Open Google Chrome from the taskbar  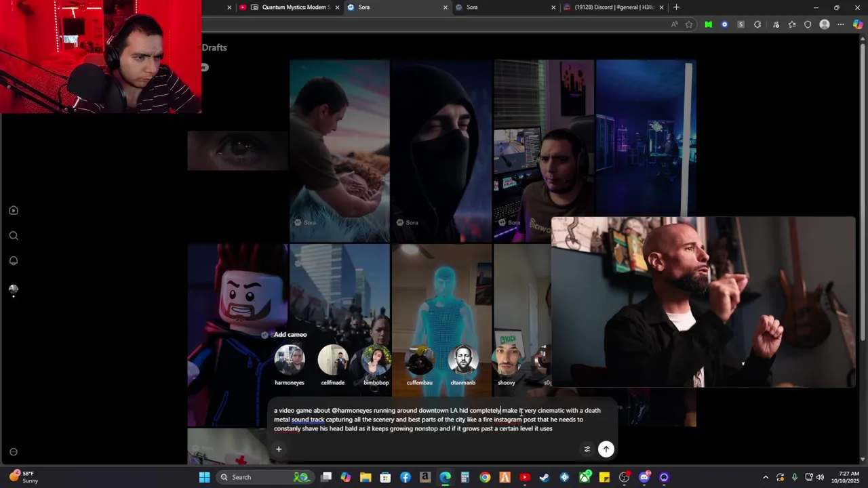pyautogui.click(x=485, y=477)
